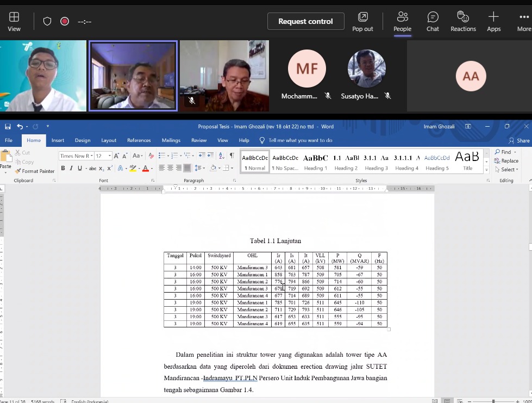Open the Teams Chat panel
532x403 pixels.
pos(433,21)
